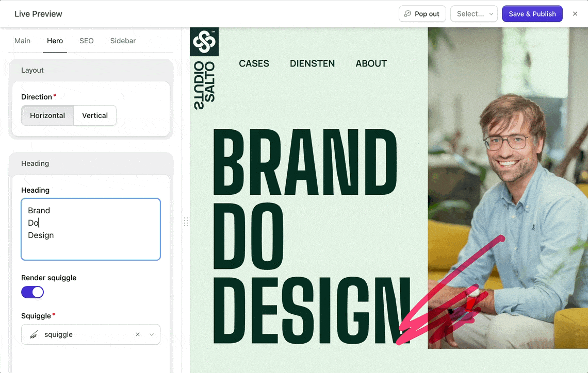The image size is (588, 373).
Task: Click the Studio Salto logo icon
Action: point(204,42)
